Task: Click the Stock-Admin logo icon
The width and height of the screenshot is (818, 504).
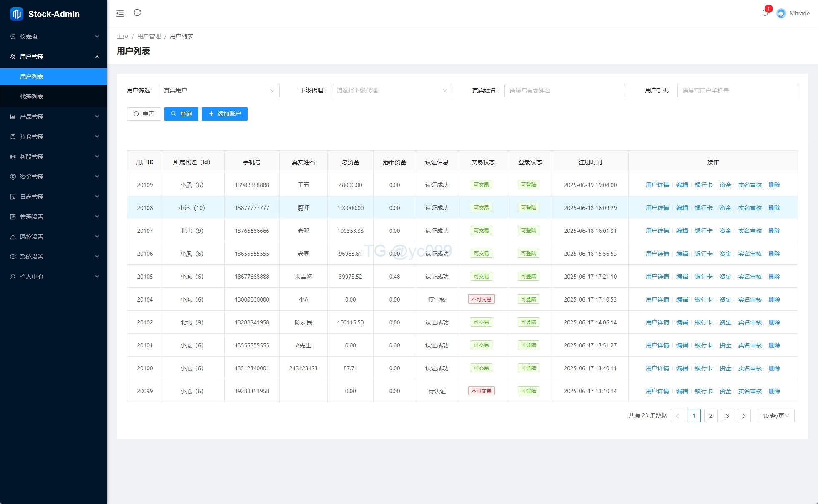Action: (x=17, y=14)
